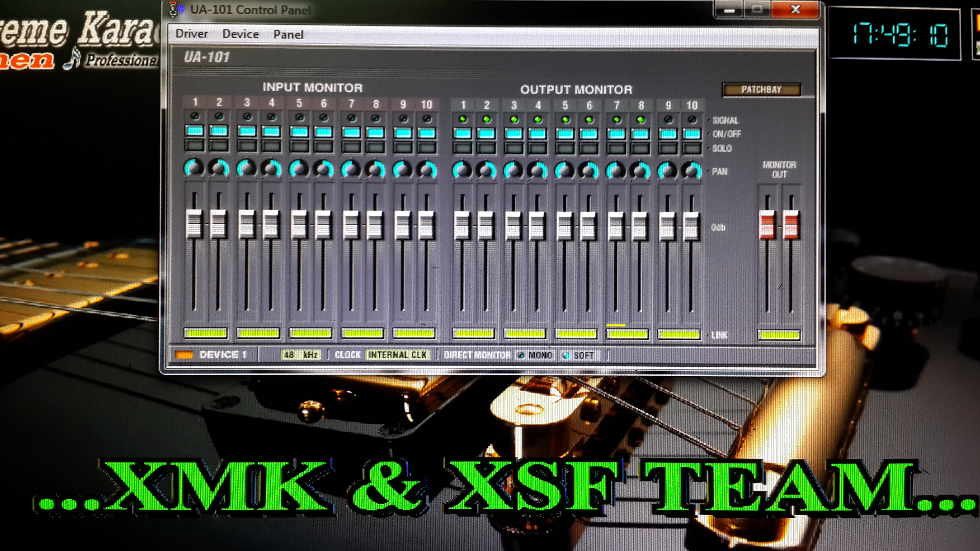Click the right red MONITOR OUT fader
980x551 pixels.
click(791, 225)
